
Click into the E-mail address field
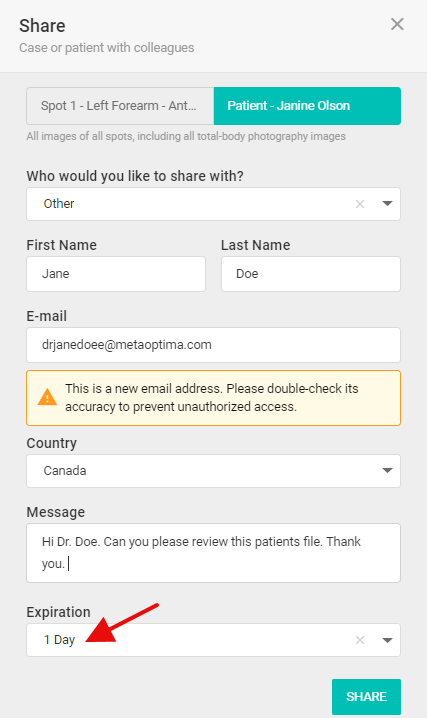(213, 345)
